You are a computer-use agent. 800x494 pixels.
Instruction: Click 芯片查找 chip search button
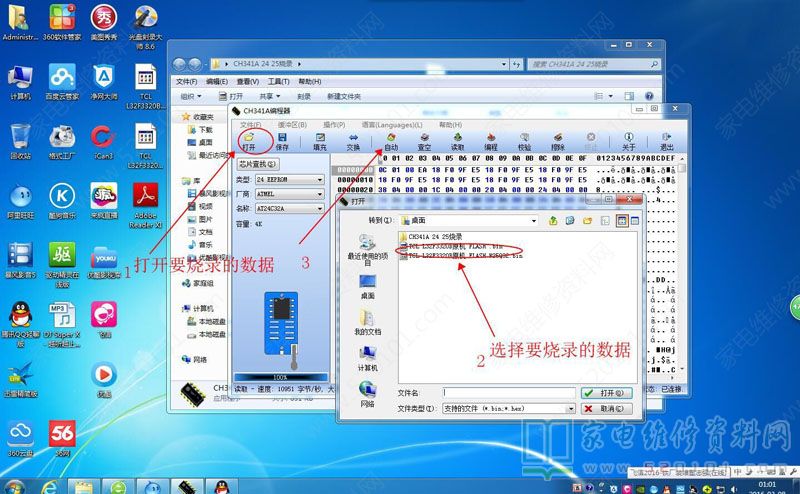pyautogui.click(x=258, y=164)
